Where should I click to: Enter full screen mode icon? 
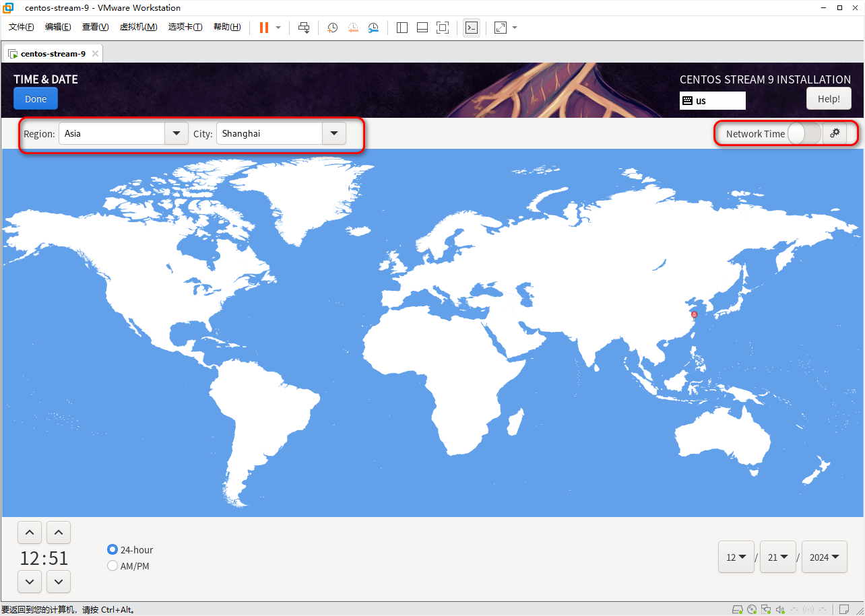(443, 28)
